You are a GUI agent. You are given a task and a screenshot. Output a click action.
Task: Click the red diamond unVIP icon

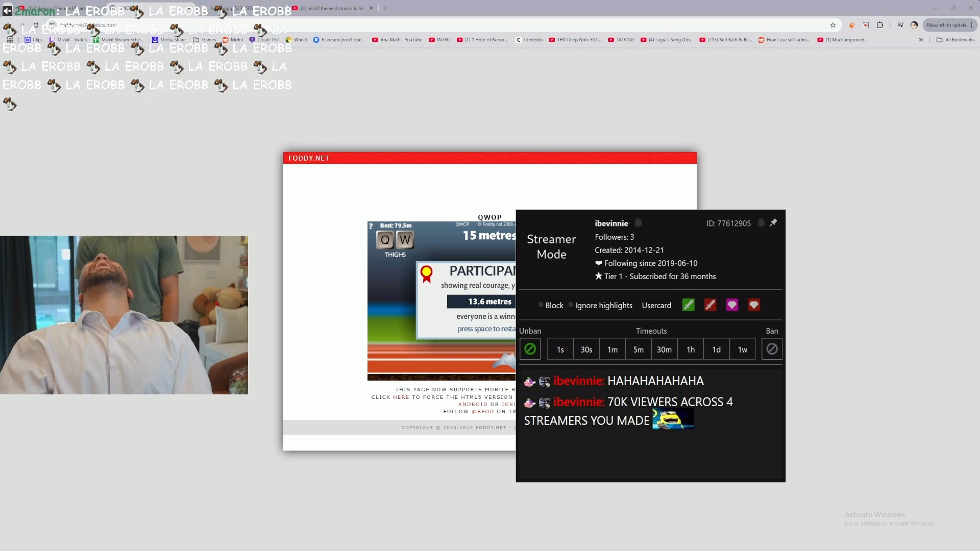(x=754, y=305)
